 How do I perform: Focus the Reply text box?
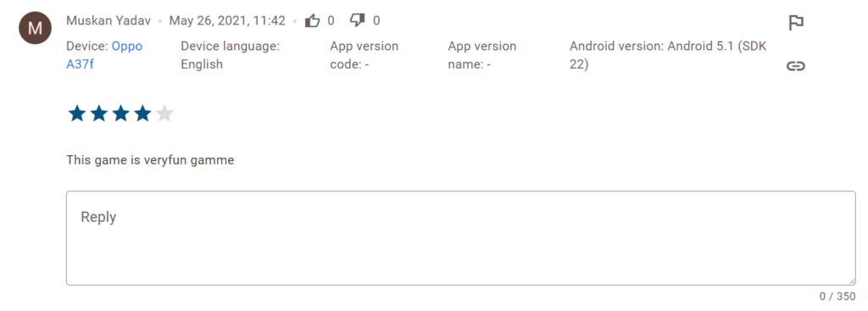click(x=460, y=238)
